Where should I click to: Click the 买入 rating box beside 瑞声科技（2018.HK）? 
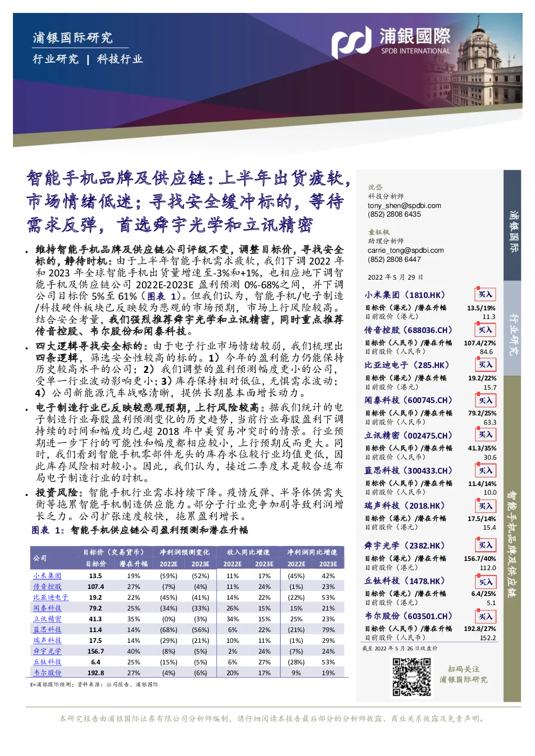tap(485, 506)
